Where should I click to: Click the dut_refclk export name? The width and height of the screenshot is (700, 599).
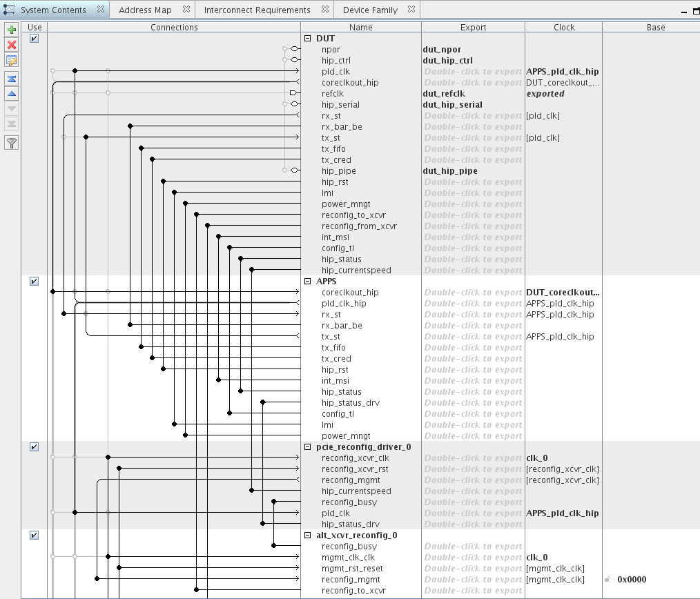coord(444,94)
